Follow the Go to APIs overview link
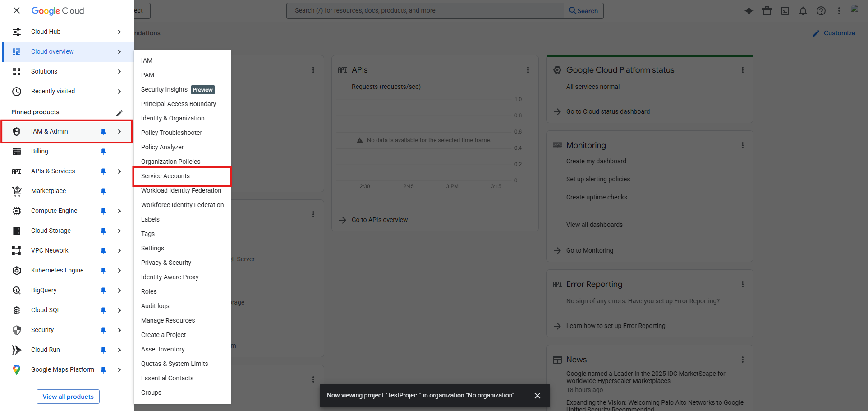 380,220
